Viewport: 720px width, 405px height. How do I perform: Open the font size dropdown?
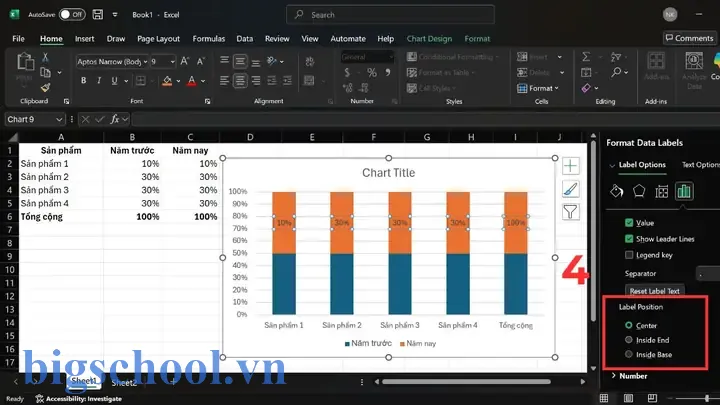click(x=173, y=62)
